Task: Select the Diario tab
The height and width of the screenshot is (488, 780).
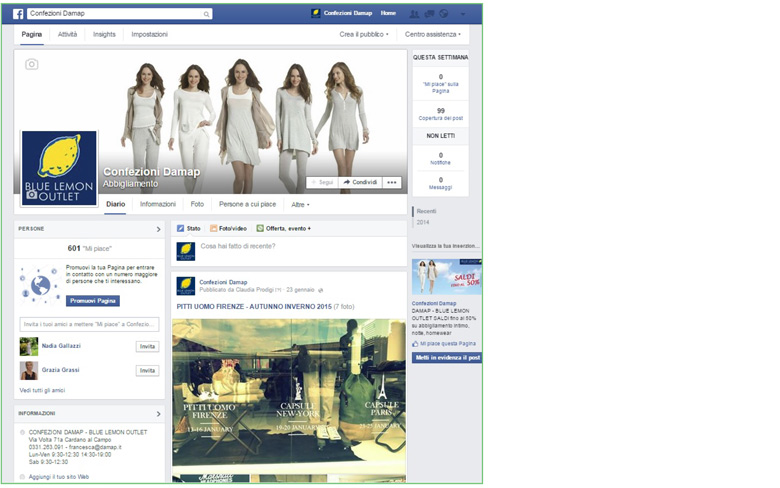Action: (115, 204)
